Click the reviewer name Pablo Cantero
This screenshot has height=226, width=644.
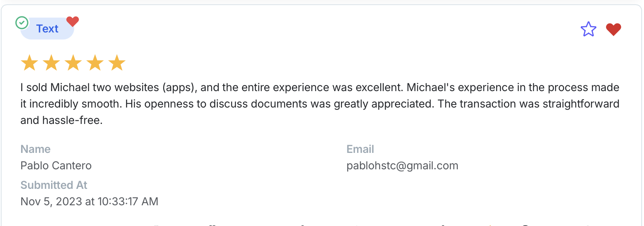[56, 166]
